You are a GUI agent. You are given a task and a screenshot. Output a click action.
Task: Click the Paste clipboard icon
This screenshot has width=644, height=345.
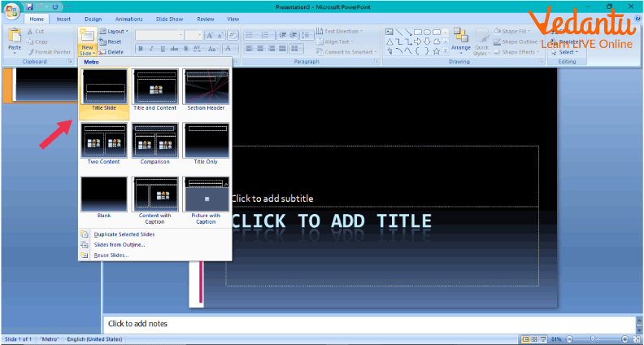15,36
